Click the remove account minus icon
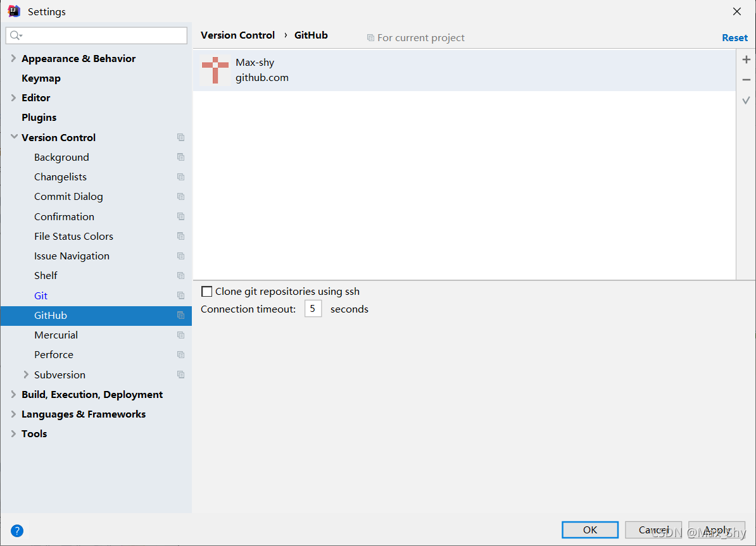 coord(746,80)
